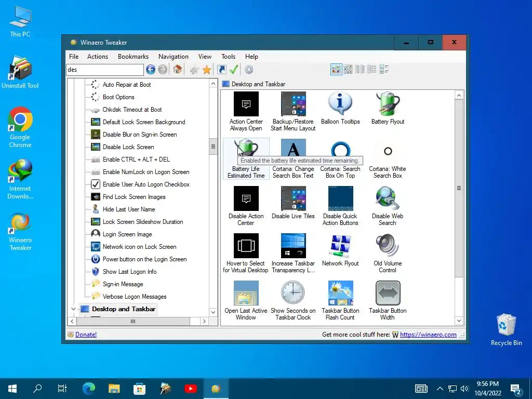Open Hover to Select for Virtual Desktop

246,253
